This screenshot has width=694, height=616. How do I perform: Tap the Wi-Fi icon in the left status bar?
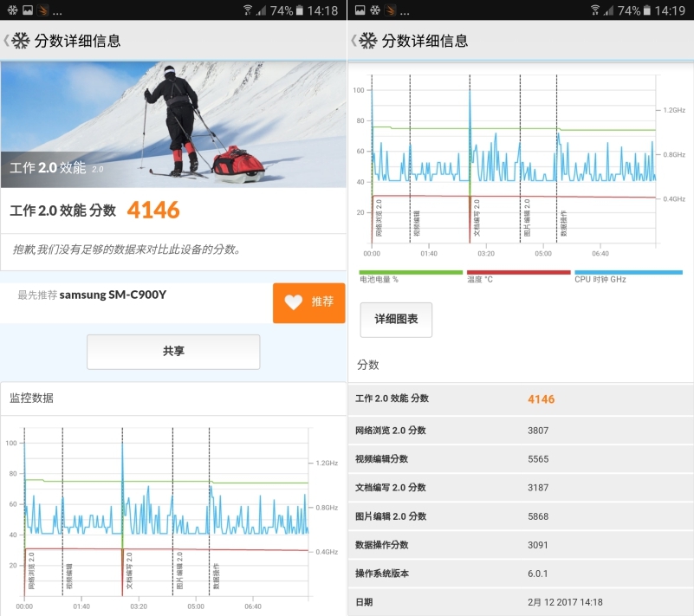248,10
